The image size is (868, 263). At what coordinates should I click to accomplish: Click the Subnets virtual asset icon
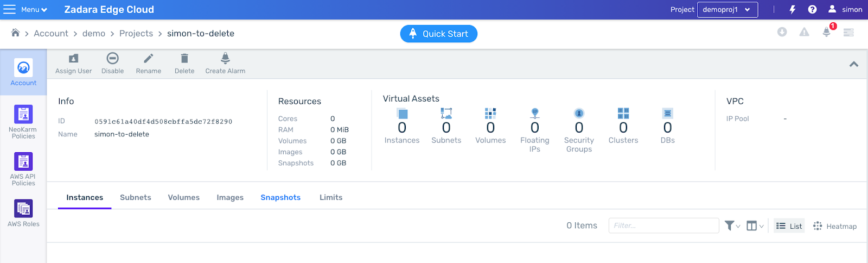coord(446,113)
